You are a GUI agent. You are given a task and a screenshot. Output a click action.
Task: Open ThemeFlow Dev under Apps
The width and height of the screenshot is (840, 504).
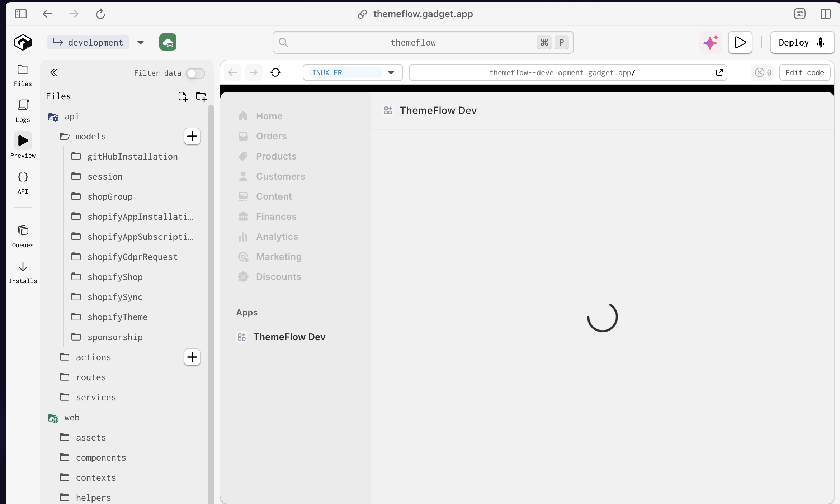pyautogui.click(x=289, y=337)
